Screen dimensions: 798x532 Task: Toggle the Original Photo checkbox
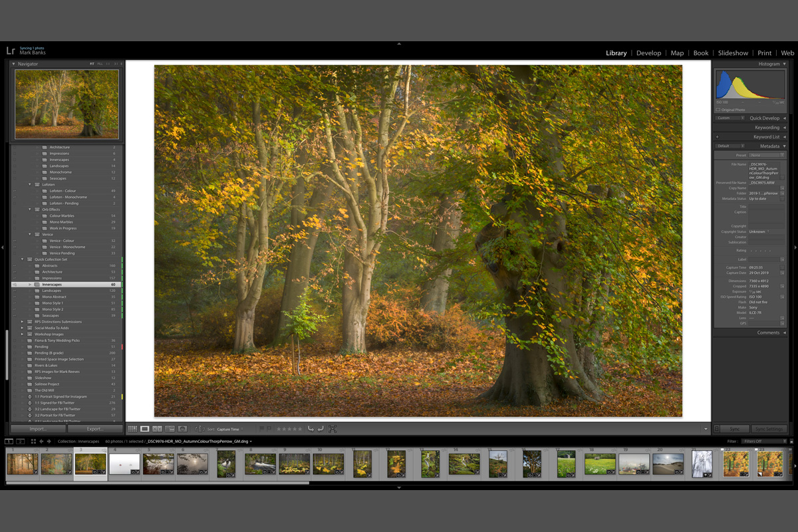[x=718, y=110]
